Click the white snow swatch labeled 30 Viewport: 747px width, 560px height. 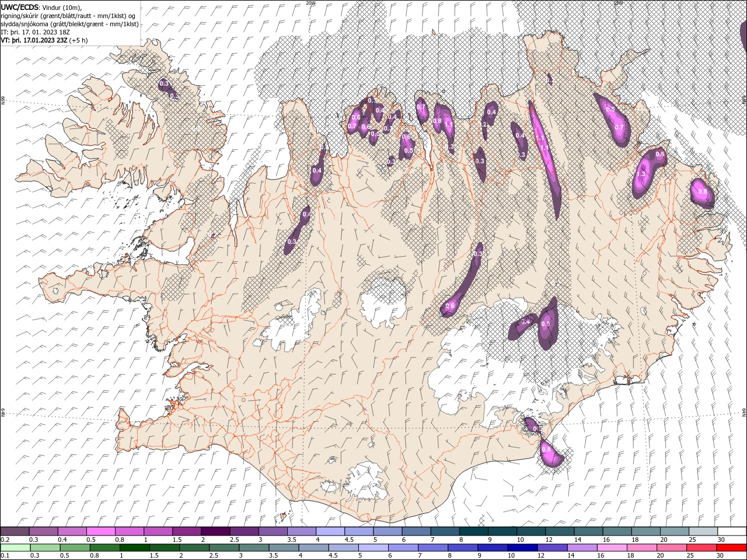click(732, 531)
